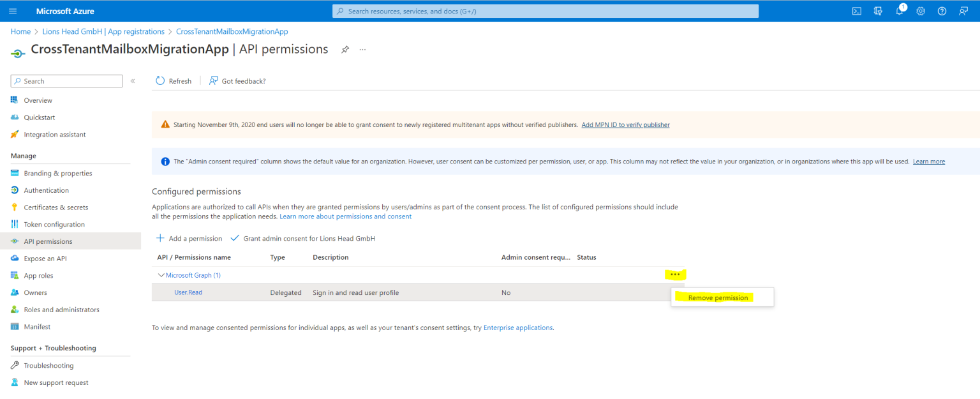Pin the API permissions page
The width and height of the screenshot is (980, 399).
point(345,49)
